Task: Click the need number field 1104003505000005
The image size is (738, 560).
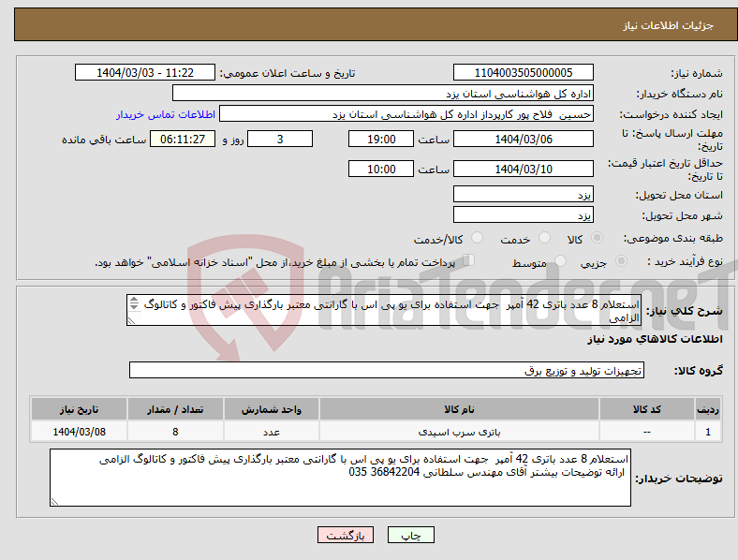Action: (x=523, y=72)
